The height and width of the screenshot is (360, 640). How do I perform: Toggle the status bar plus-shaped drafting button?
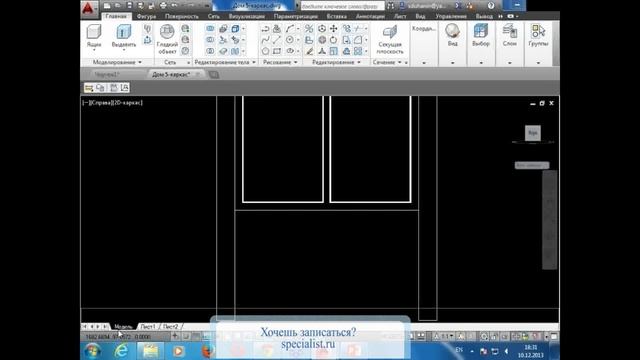[175, 336]
